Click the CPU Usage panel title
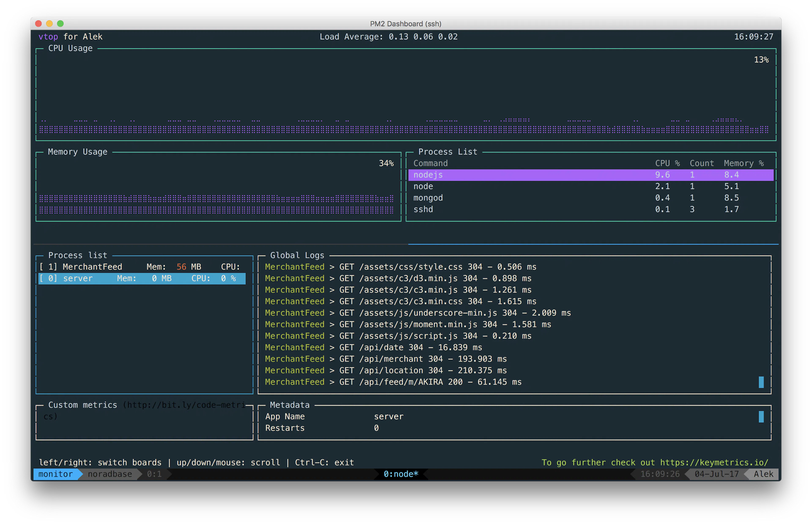This screenshot has height=525, width=812. (70, 48)
